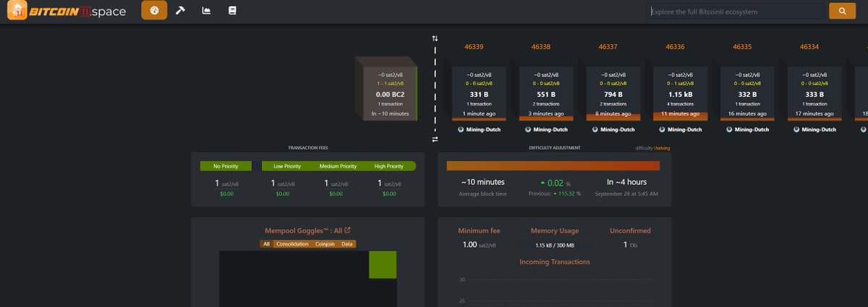The image size is (868, 307).
Task: Click the orange difficulty adjustment progress bar
Action: tap(554, 166)
